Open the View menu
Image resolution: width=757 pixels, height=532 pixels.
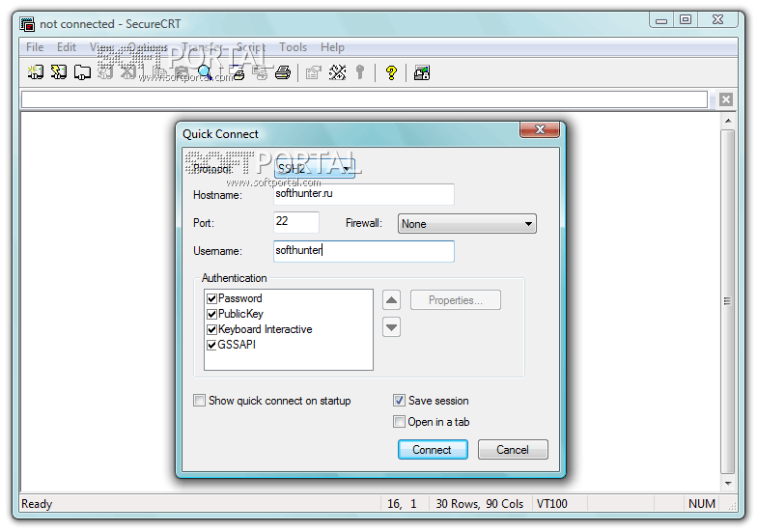tap(101, 47)
